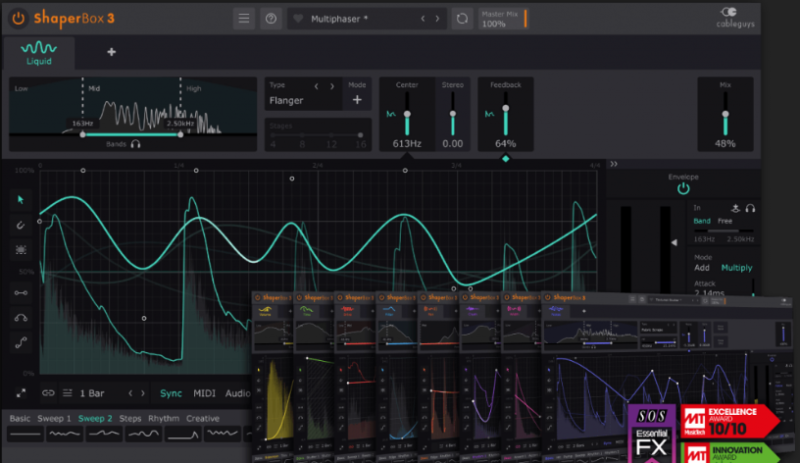Click the Center frequency slider handle
Screen dimensions: 800x463
click(407, 114)
